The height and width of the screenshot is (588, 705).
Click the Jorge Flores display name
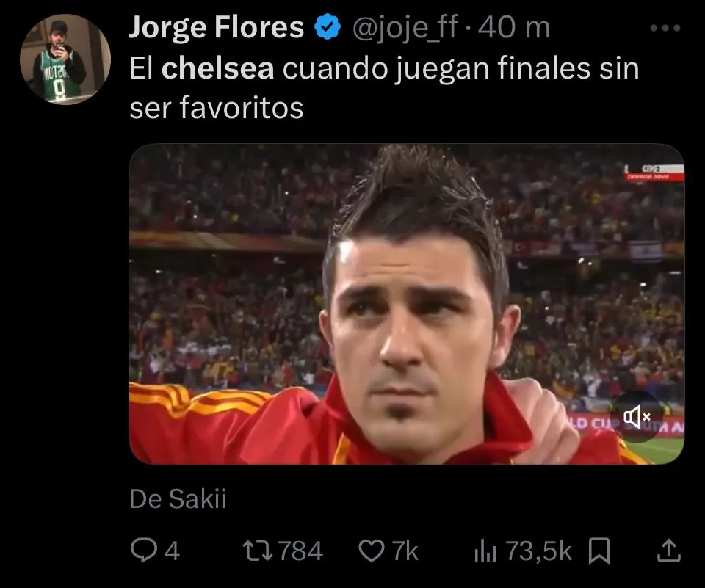tap(217, 27)
